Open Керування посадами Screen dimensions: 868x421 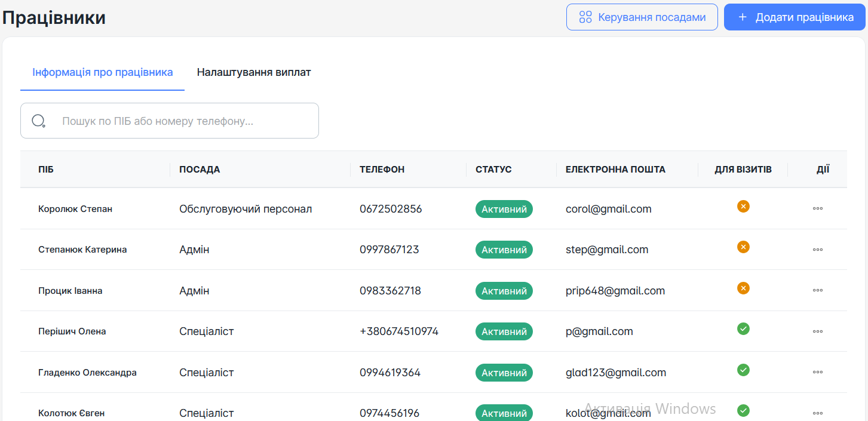[642, 17]
